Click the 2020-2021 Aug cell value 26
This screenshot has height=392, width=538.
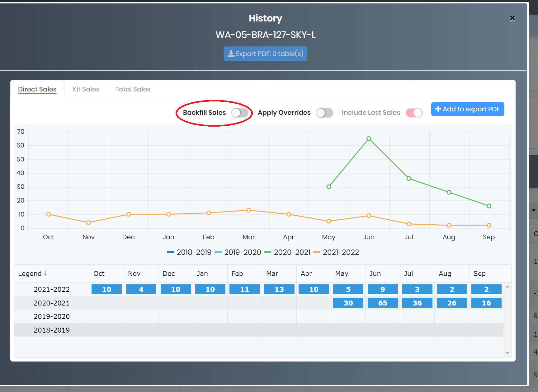(x=452, y=303)
